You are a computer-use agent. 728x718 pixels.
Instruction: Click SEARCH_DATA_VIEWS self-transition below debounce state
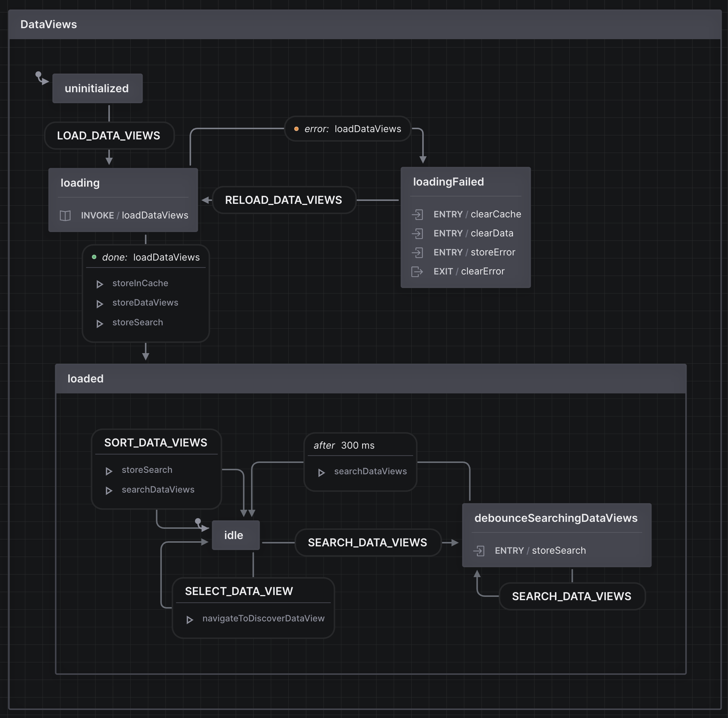[x=572, y=596]
